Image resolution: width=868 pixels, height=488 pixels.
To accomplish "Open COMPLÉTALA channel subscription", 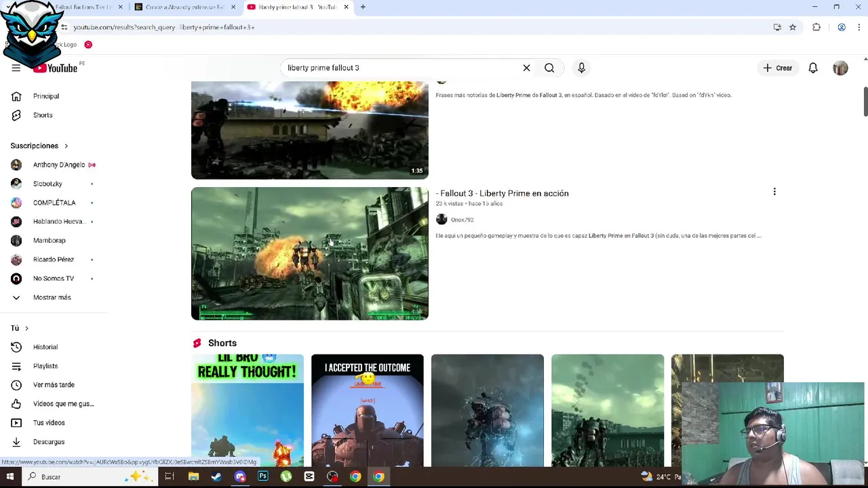I will click(x=54, y=203).
